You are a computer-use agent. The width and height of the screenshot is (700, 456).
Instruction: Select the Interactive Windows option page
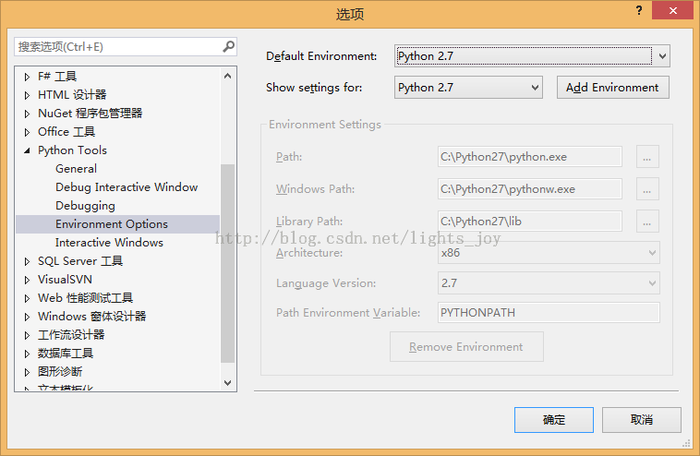[109, 243]
